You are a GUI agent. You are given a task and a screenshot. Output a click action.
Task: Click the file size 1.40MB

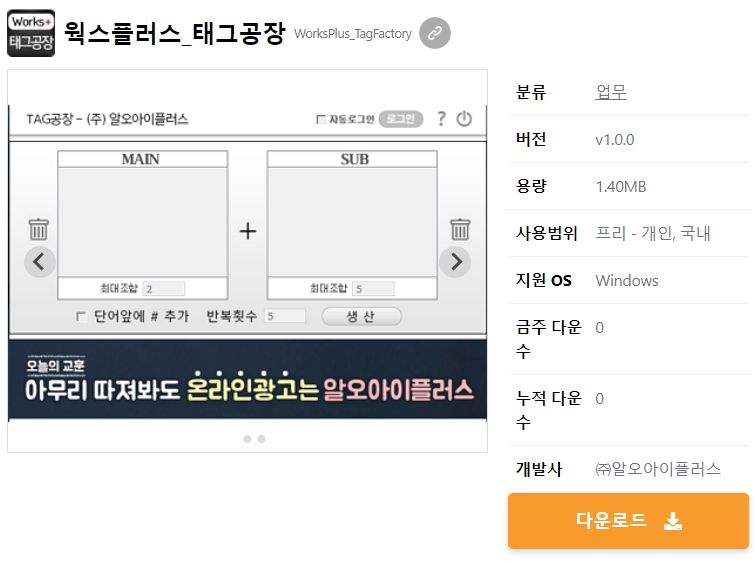(x=621, y=187)
